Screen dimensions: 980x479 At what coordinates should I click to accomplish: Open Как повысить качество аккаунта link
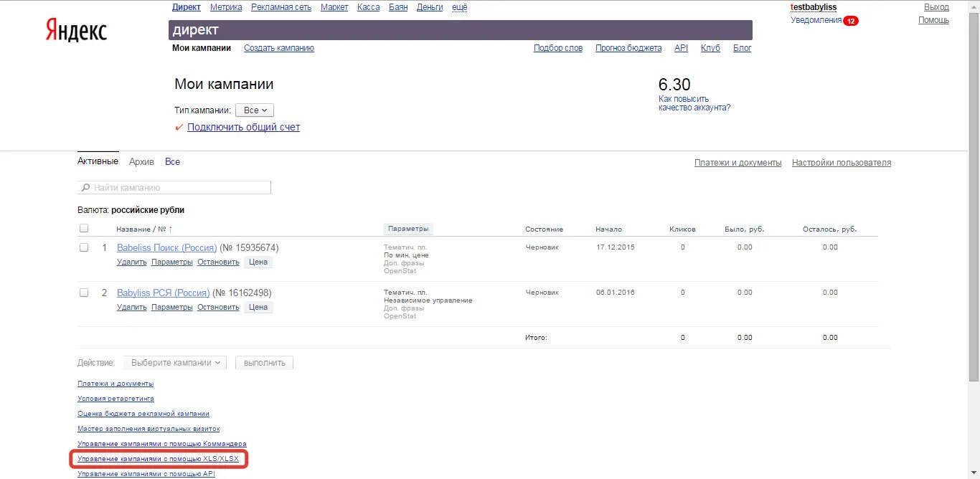tap(694, 103)
